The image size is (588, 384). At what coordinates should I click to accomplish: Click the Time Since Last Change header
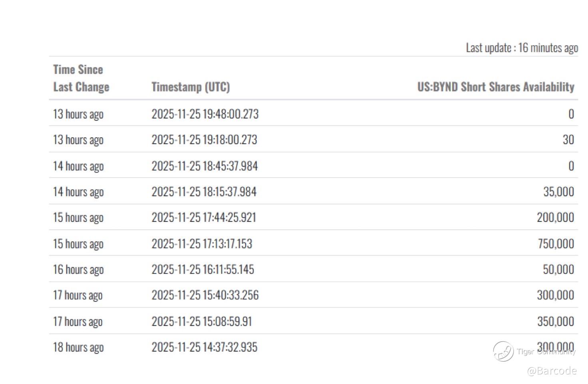point(81,78)
